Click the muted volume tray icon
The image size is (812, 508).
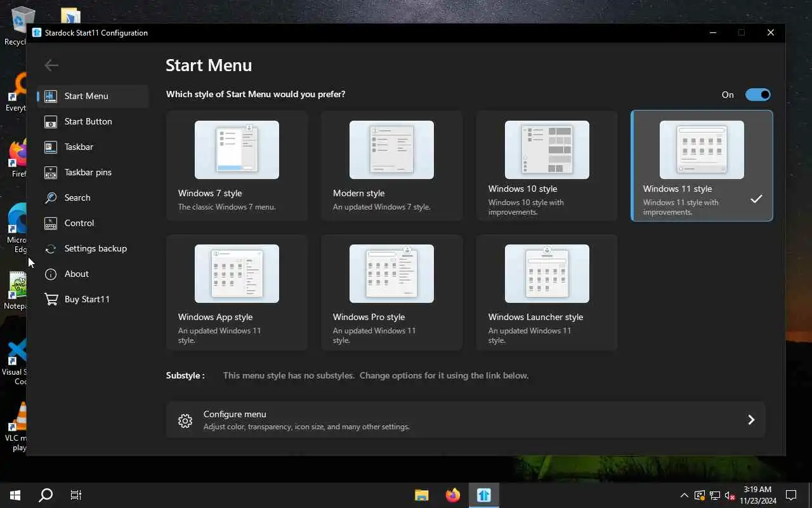tap(730, 495)
